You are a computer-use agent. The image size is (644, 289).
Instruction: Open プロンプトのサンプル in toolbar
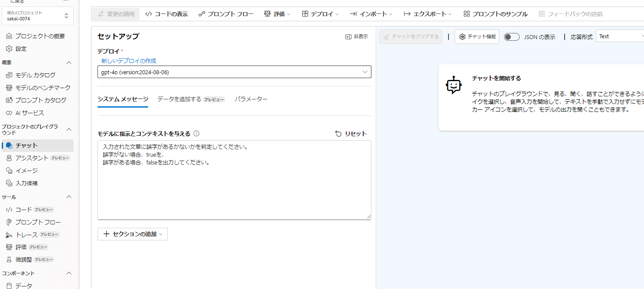click(x=495, y=14)
